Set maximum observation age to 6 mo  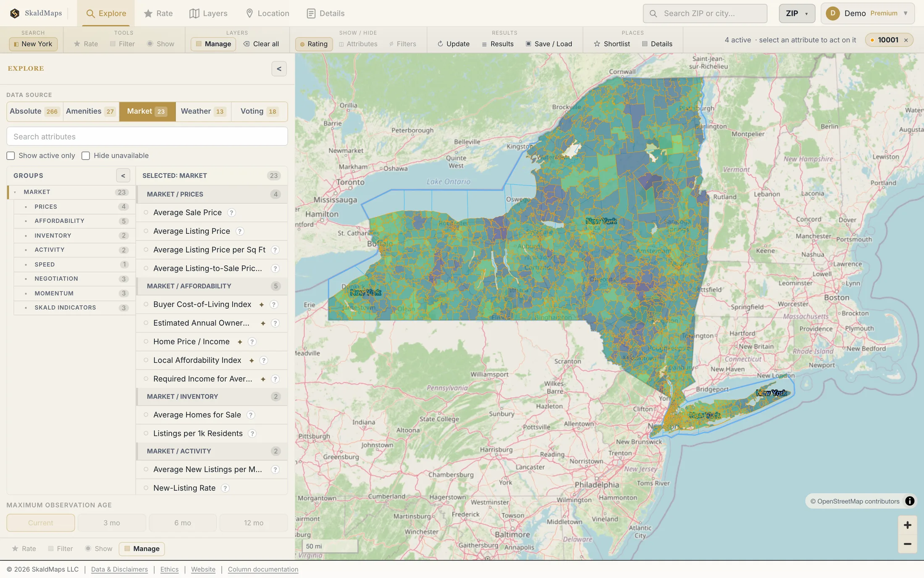183,523
